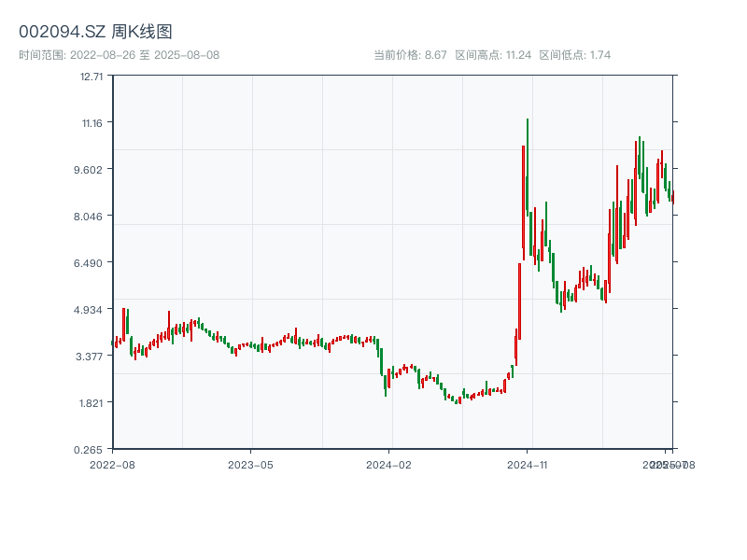Click y-axis value 0.265
The width and height of the screenshot is (747, 560).
pyautogui.click(x=88, y=450)
